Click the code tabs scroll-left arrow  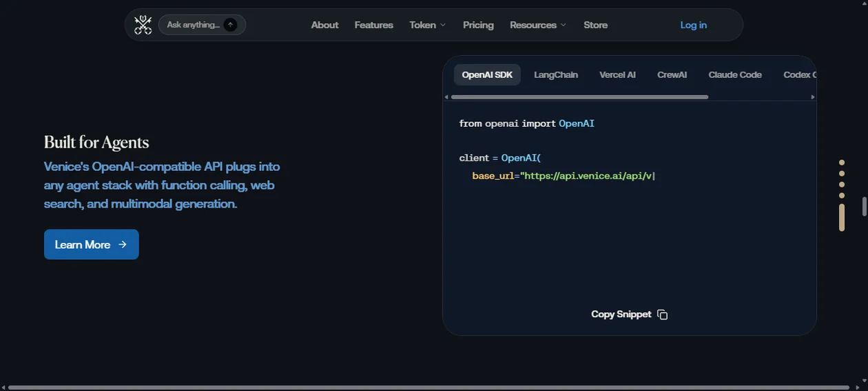click(x=446, y=97)
